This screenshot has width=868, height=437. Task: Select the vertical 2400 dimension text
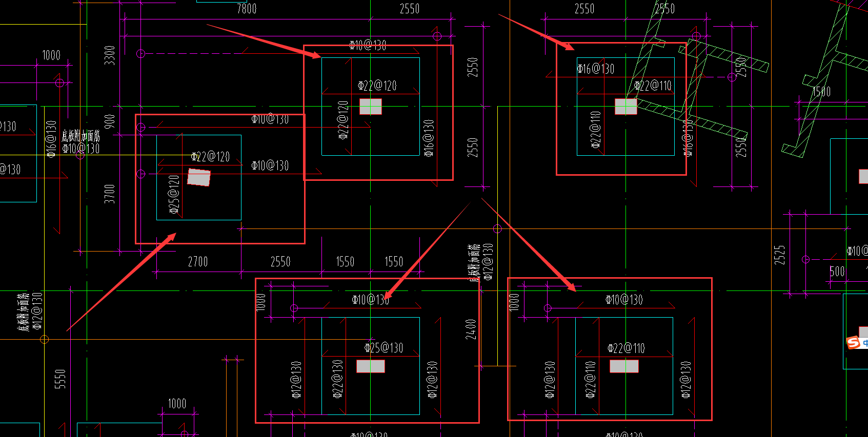(471, 329)
